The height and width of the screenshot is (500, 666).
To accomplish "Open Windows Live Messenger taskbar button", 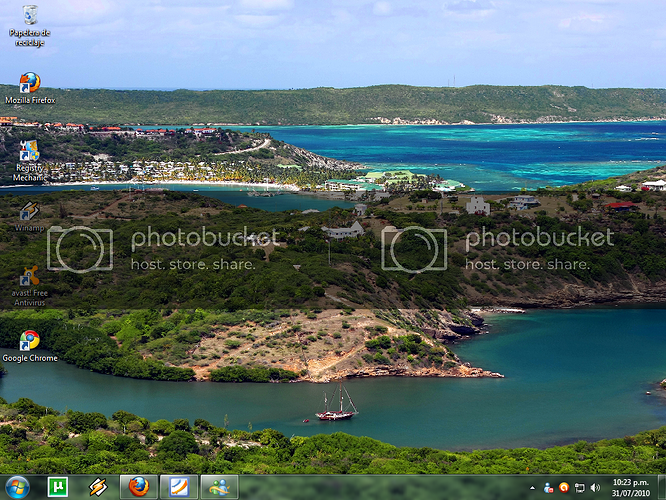I will click(219, 487).
